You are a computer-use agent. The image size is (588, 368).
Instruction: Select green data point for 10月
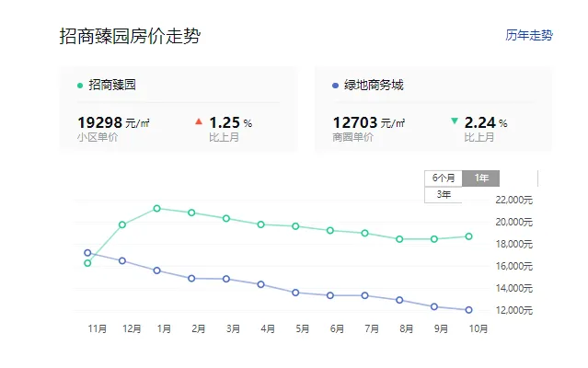tap(468, 236)
